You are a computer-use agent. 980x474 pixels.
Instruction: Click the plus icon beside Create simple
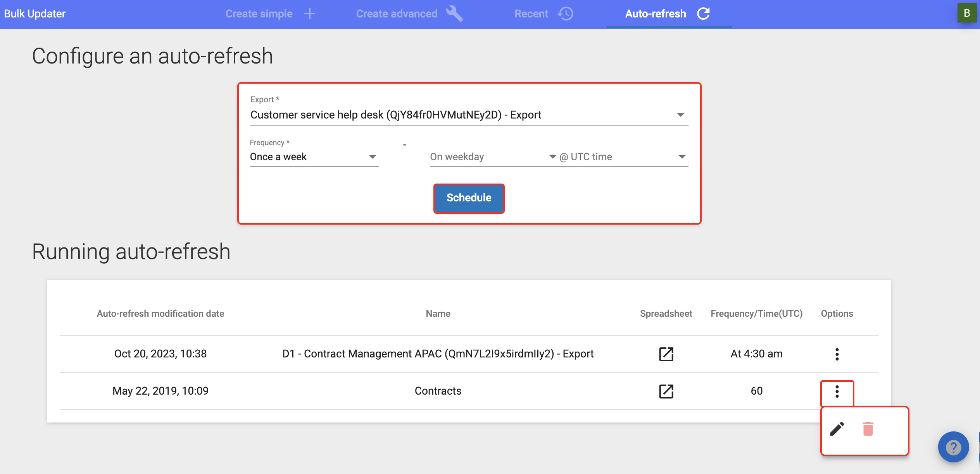[310, 14]
